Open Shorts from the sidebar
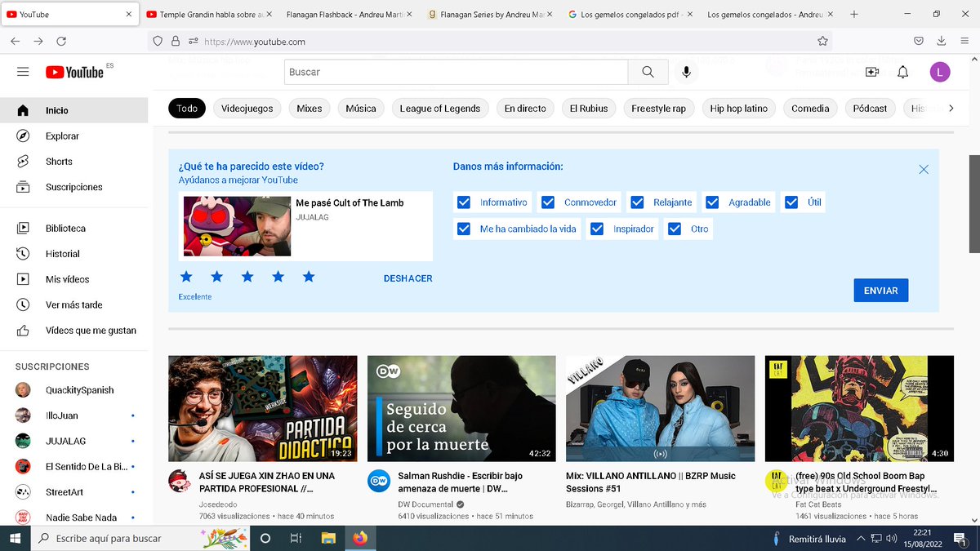The image size is (980, 551). (74, 162)
